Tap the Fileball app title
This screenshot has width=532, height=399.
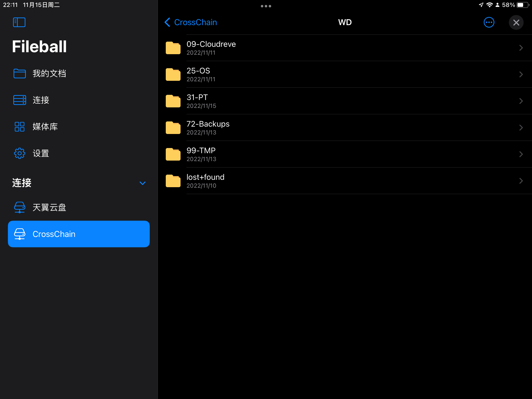(x=39, y=47)
